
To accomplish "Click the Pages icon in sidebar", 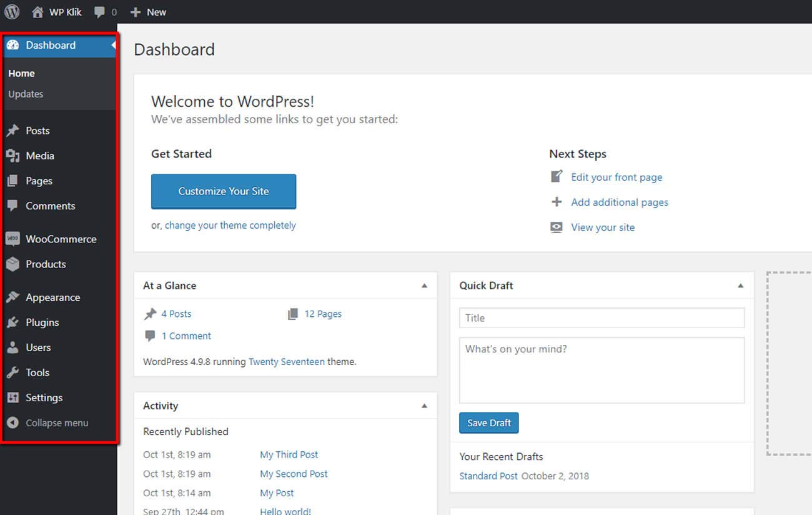I will pos(12,181).
